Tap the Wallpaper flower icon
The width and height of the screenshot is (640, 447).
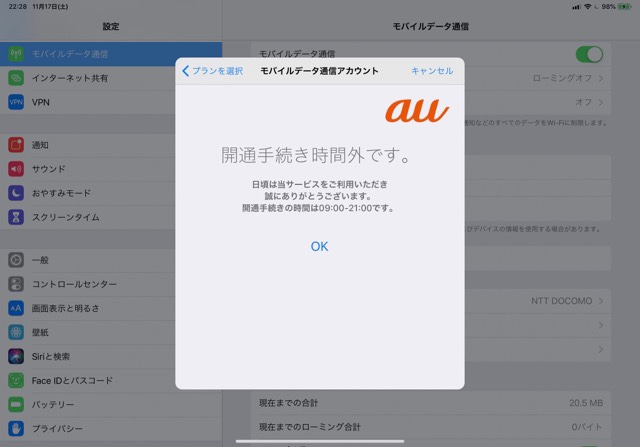coord(16,332)
